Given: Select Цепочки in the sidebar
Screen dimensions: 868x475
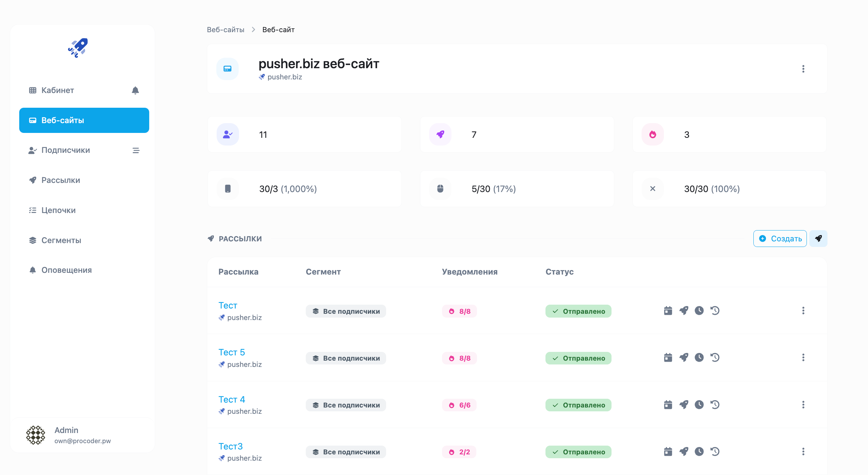Looking at the screenshot, I should tap(58, 210).
